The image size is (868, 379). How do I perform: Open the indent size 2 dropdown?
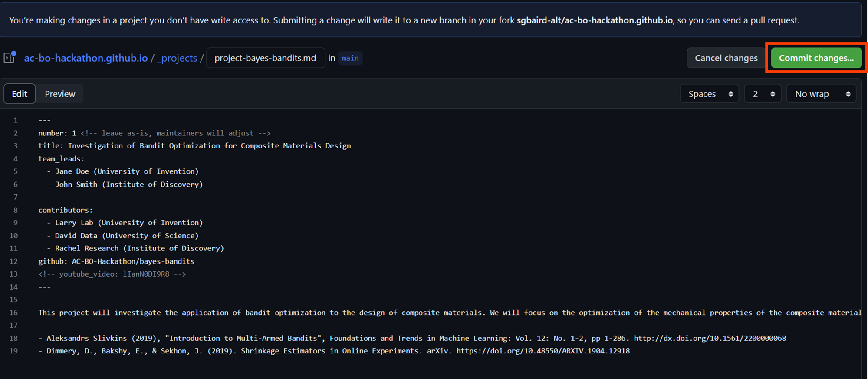(x=763, y=94)
